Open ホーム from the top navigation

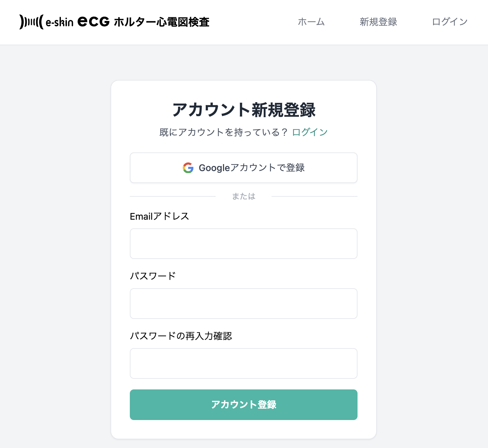(311, 22)
